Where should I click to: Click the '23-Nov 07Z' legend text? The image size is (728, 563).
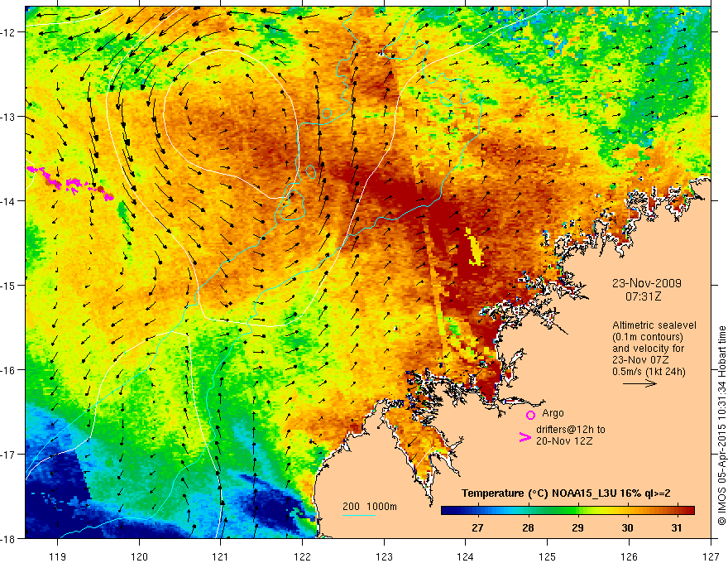639,360
